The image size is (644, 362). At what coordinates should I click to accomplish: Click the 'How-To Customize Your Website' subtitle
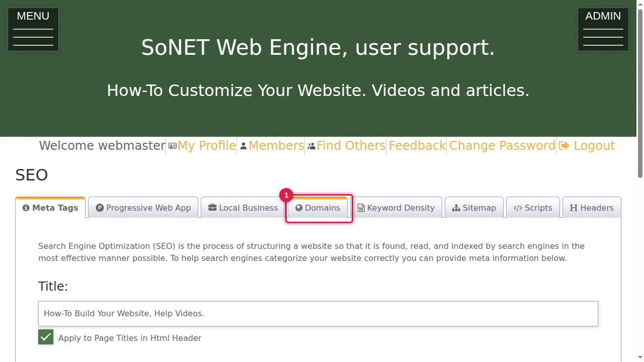click(318, 90)
